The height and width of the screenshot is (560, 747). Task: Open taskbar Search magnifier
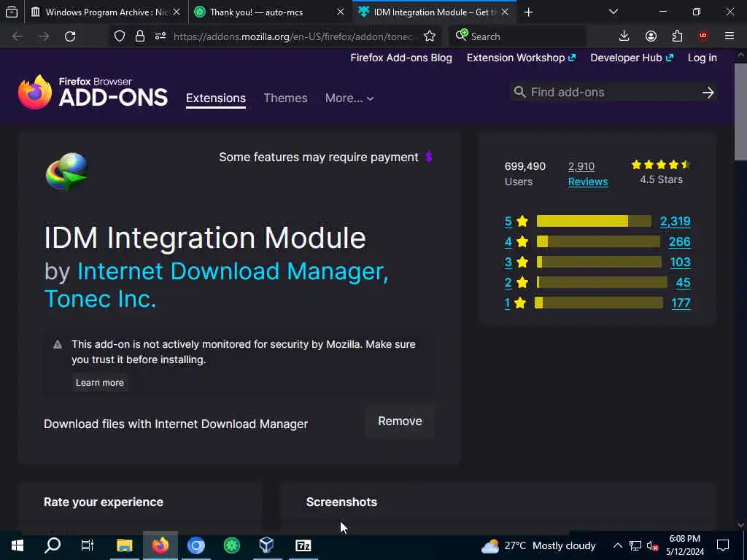coord(53,545)
